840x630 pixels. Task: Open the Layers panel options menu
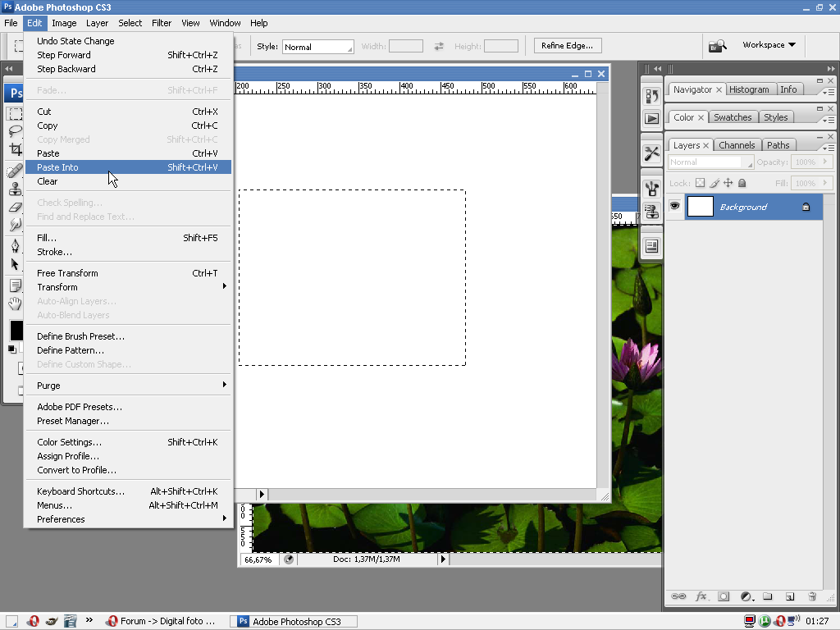click(x=829, y=148)
